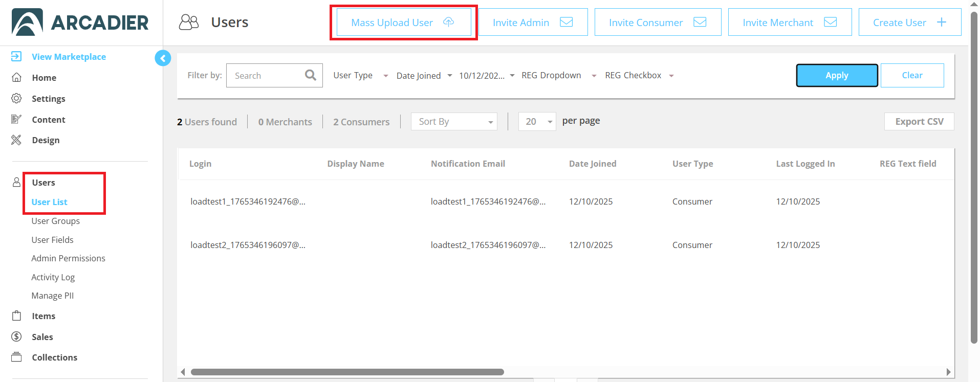Viewport: 980px width, 382px height.
Task: Open Design menu item
Action: [x=46, y=140]
